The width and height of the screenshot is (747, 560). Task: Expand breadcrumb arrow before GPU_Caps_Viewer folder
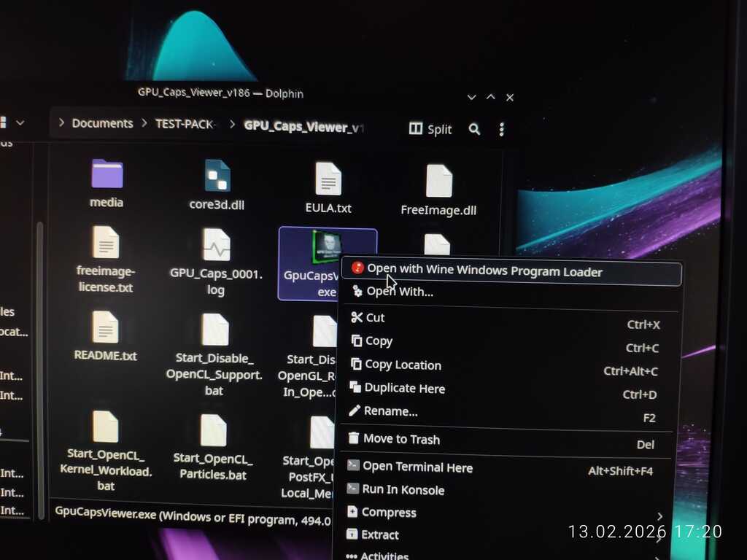pyautogui.click(x=232, y=125)
